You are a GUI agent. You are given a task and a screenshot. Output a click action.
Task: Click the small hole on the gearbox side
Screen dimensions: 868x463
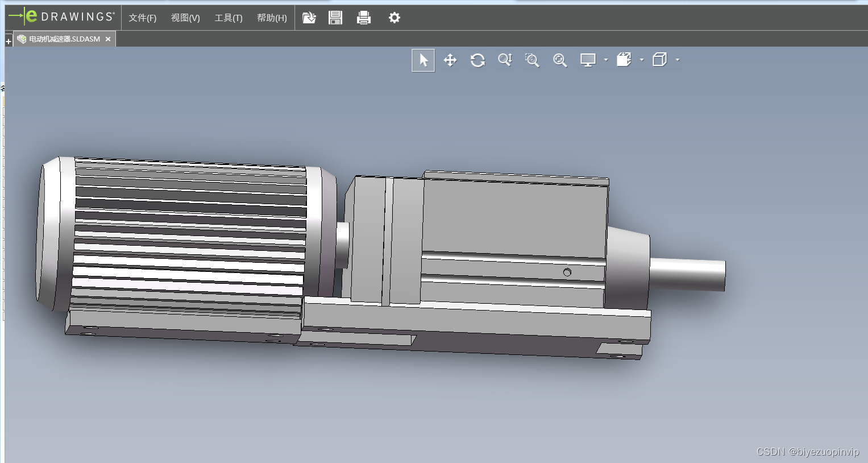[567, 272]
